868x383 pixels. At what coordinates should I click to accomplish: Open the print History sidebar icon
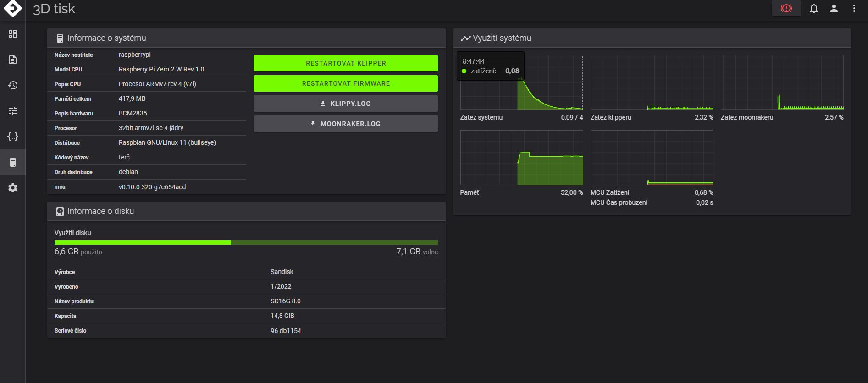point(13,85)
